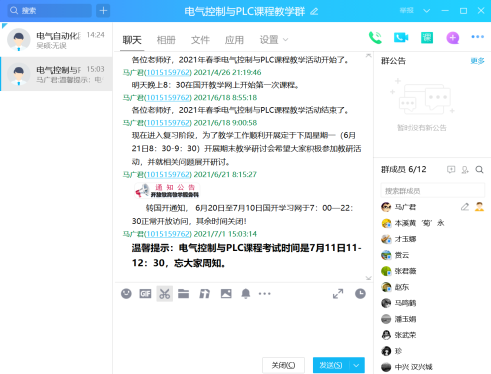Start a video call with the group
The image size is (491, 374).
pos(401,37)
